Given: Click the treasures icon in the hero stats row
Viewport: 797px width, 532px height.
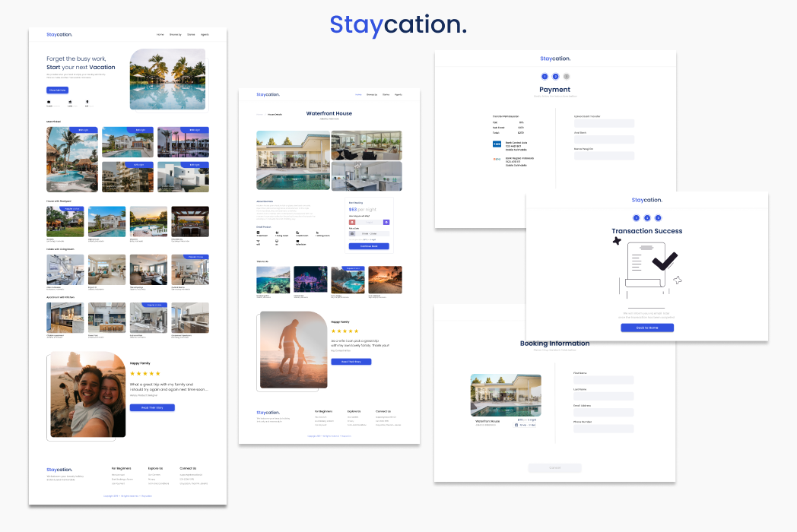Looking at the screenshot, I should click(x=70, y=102).
